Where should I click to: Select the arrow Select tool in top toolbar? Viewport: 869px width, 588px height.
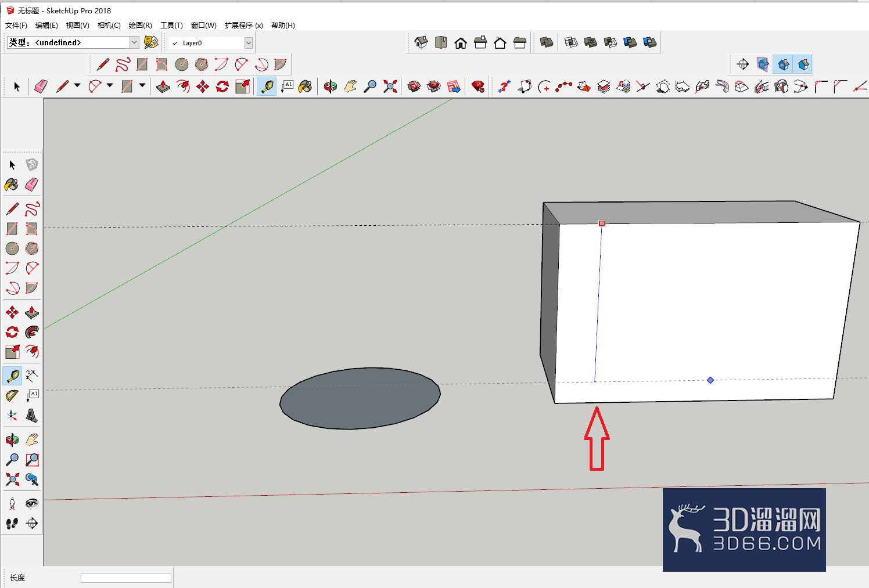pos(16,86)
